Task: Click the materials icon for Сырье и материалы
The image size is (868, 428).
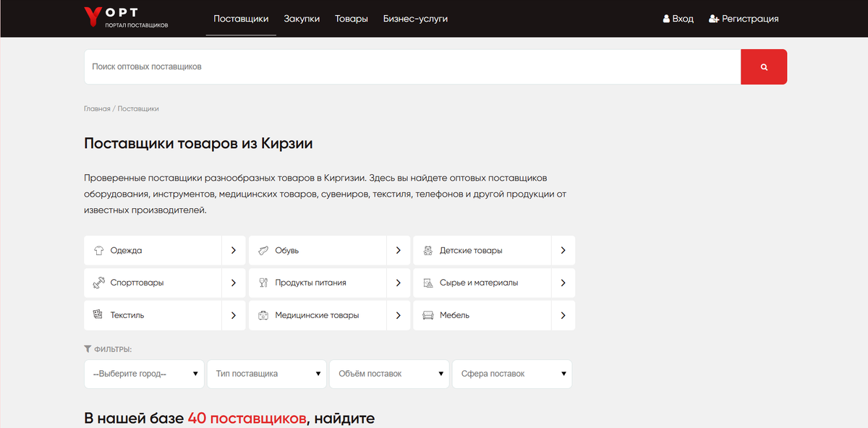Action: (428, 283)
